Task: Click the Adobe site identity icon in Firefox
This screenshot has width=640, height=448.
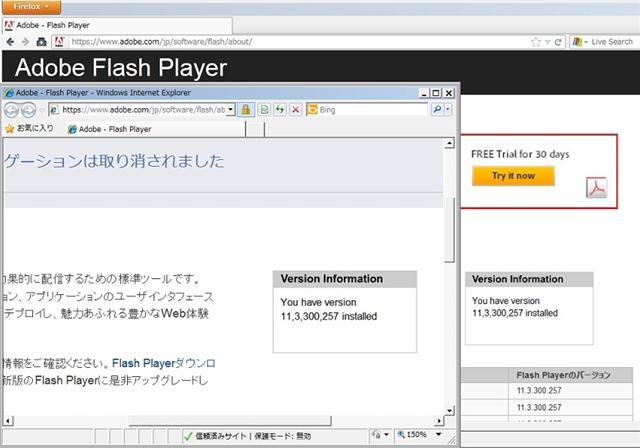Action: (x=60, y=42)
